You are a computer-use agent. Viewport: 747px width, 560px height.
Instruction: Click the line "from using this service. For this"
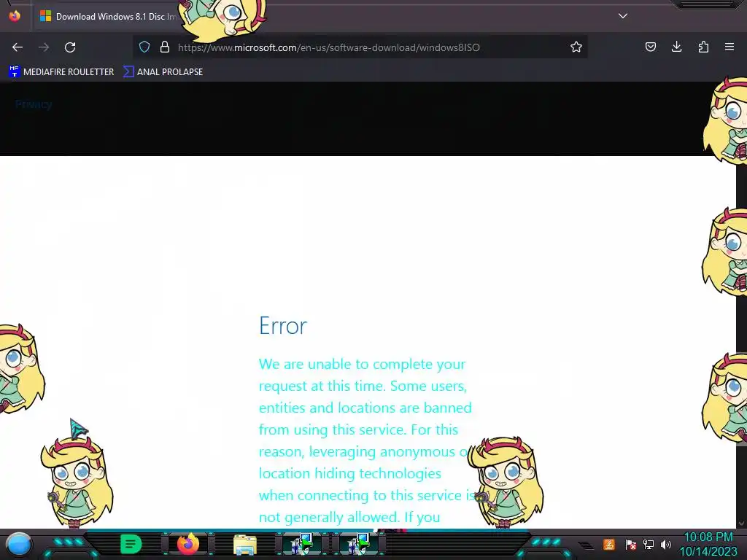tap(358, 430)
